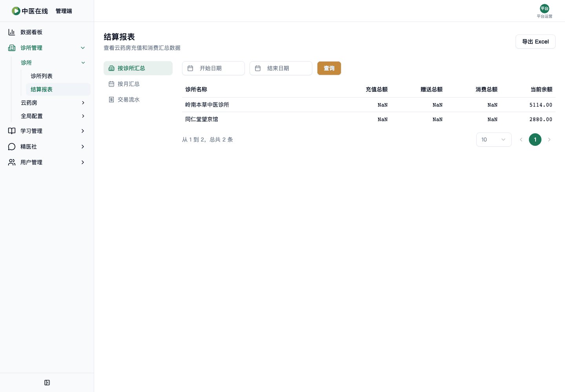Click the 结算报表 page heading

coord(119,37)
